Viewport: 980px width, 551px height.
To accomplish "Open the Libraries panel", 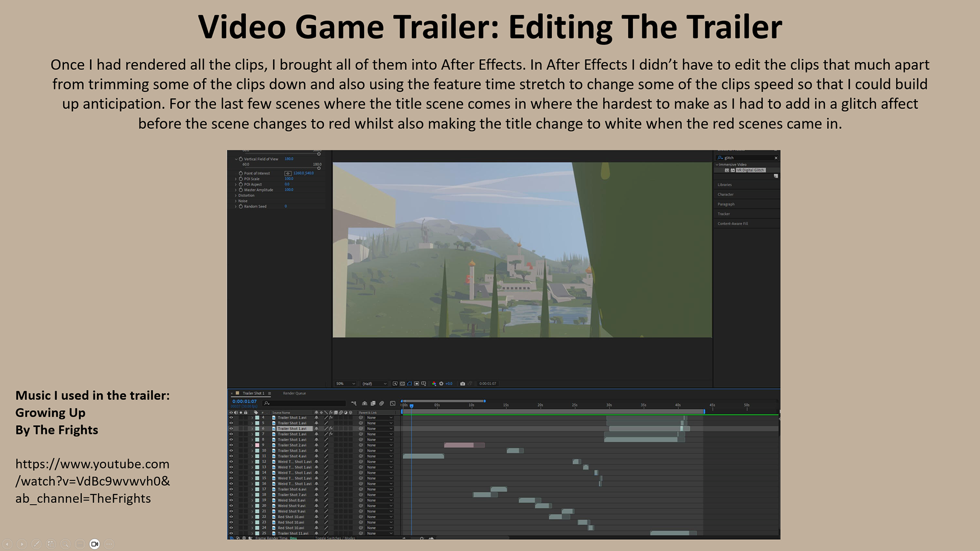I will click(x=725, y=185).
